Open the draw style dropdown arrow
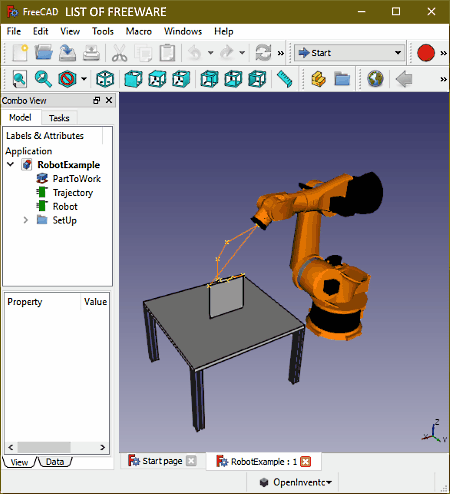450x494 pixels. [84, 79]
